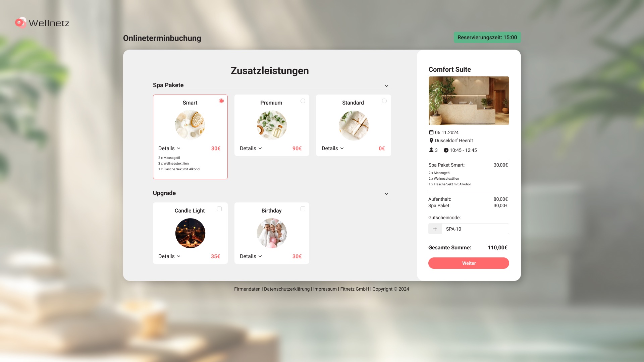
Task: Add voucher code with plus icon
Action: point(435,229)
